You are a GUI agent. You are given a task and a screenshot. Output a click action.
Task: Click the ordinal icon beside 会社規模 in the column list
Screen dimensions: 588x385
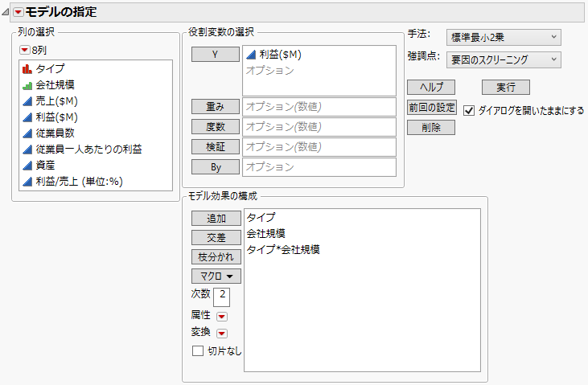click(x=27, y=86)
